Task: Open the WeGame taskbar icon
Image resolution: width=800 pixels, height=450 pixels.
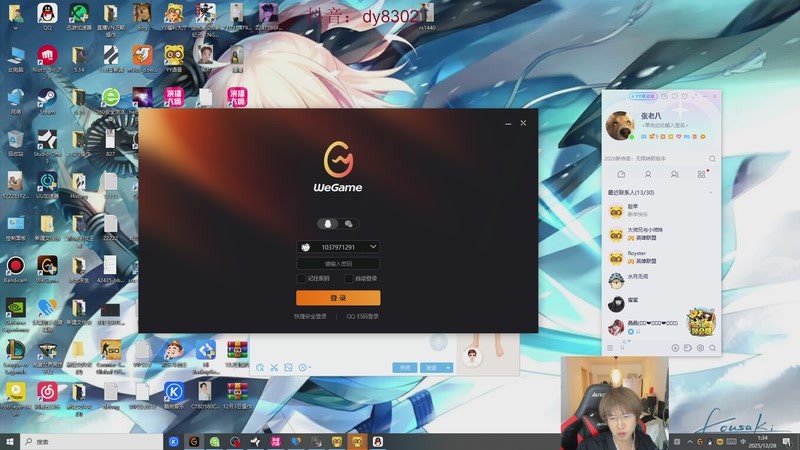Action: (194, 441)
